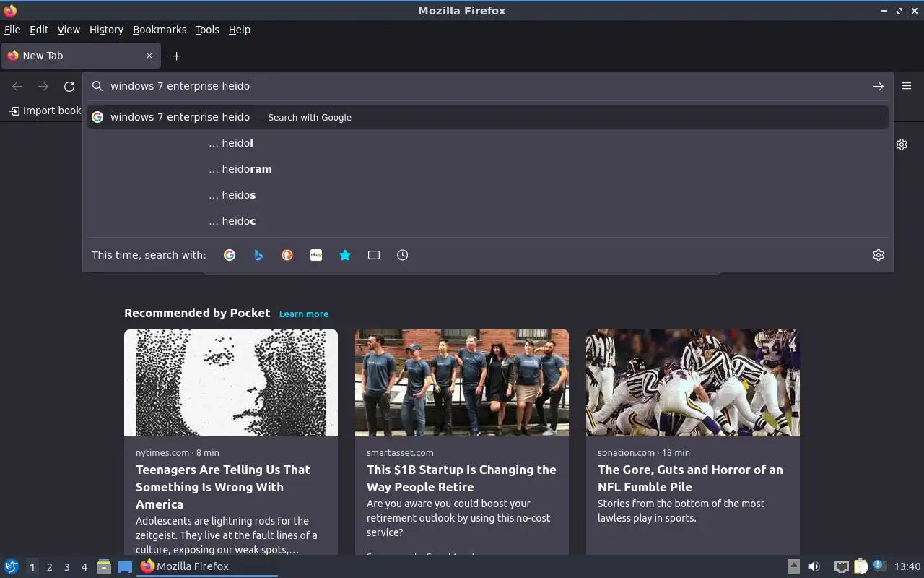Open the volume speaker tray icon

point(814,566)
